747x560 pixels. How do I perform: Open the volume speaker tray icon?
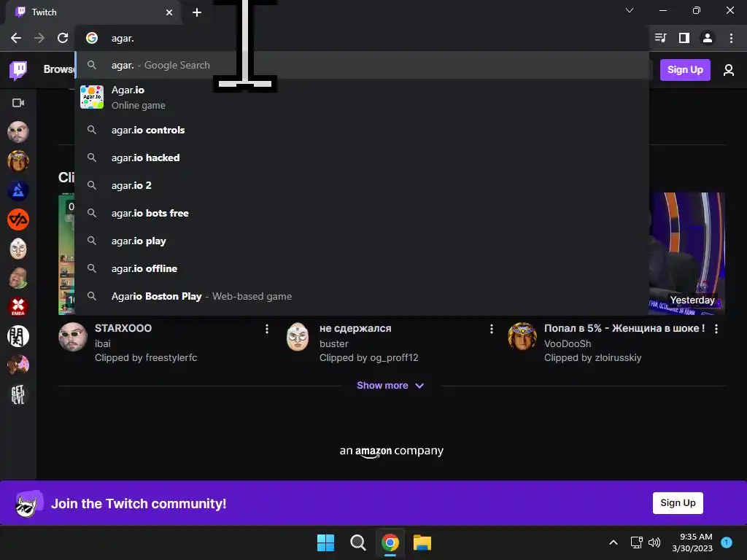pos(654,542)
